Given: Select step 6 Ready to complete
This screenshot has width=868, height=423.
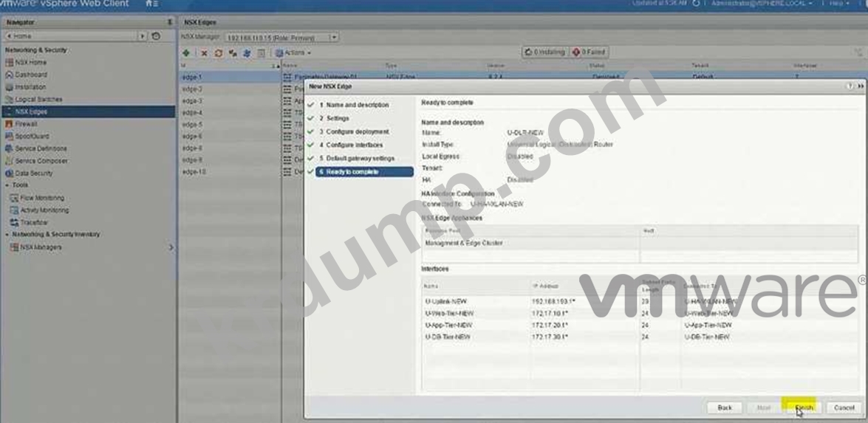Looking at the screenshot, I should pos(364,172).
